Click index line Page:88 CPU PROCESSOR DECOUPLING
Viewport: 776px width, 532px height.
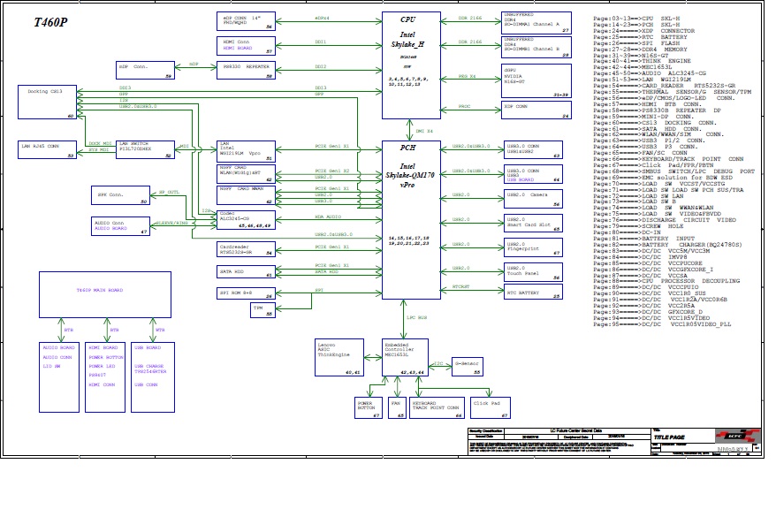tap(666, 281)
